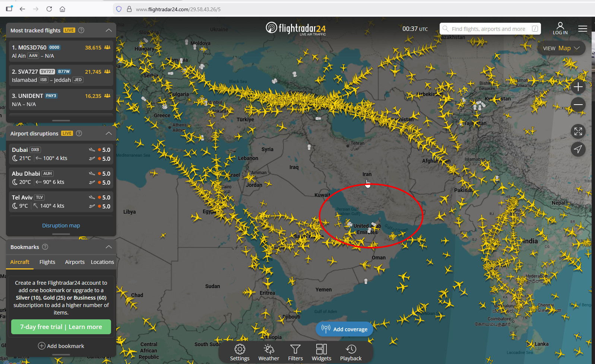Open Abu Dhabi AUH disruption row
Image resolution: width=595 pixels, height=364 pixels.
tap(61, 178)
